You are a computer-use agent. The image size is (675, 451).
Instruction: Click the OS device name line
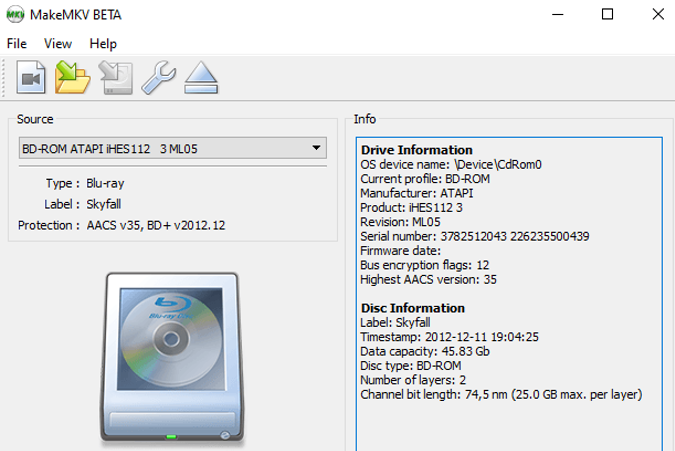point(451,164)
